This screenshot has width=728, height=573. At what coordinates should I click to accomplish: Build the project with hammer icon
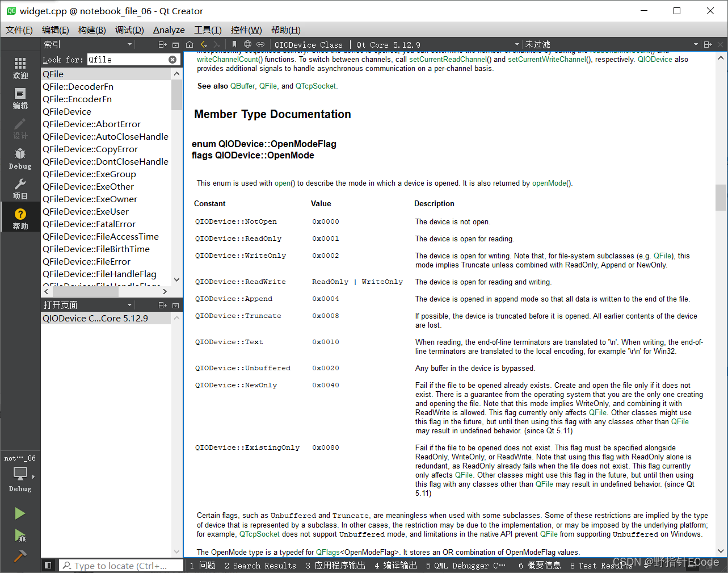pyautogui.click(x=20, y=556)
